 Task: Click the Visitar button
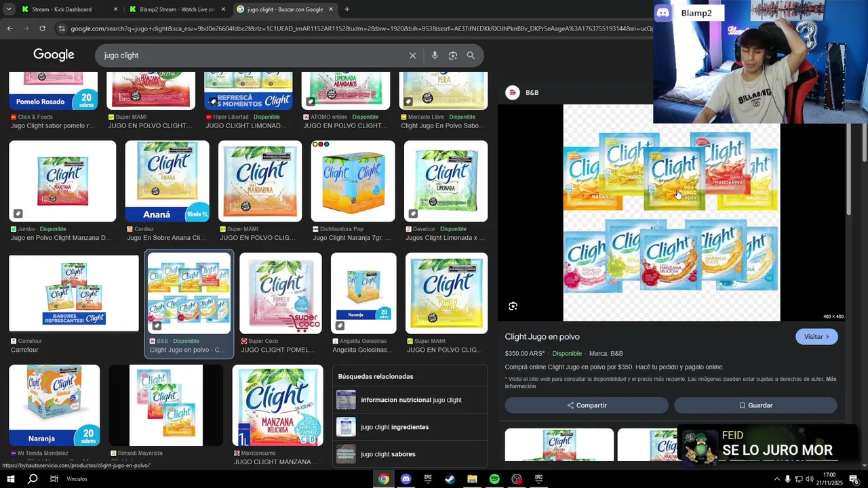point(816,337)
